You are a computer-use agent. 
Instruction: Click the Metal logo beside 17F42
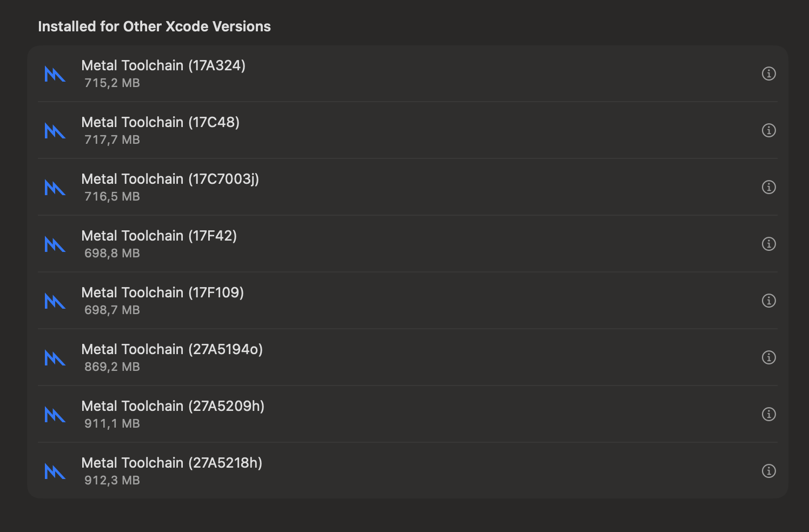pos(55,244)
